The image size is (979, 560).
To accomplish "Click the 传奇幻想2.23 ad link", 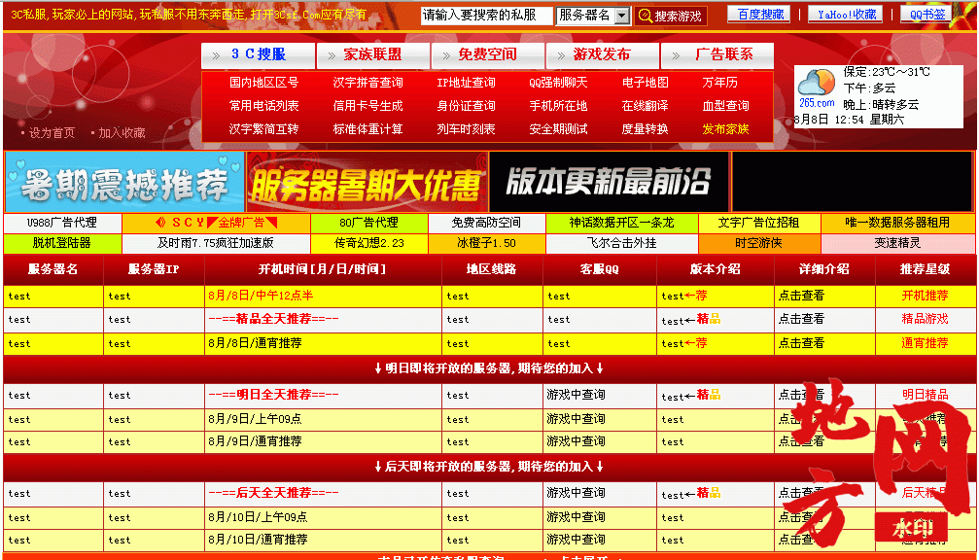I will click(369, 243).
